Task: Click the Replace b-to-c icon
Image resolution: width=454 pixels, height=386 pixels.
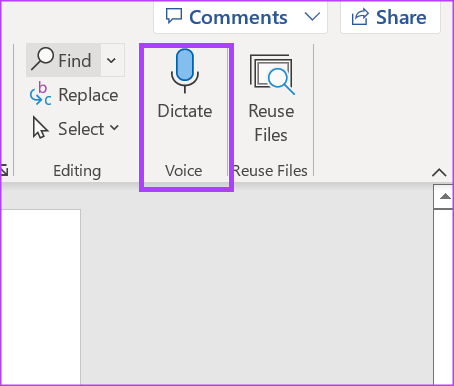Action: coord(41,93)
